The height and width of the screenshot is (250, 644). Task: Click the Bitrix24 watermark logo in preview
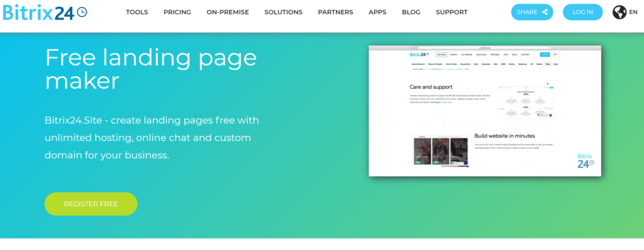[586, 161]
